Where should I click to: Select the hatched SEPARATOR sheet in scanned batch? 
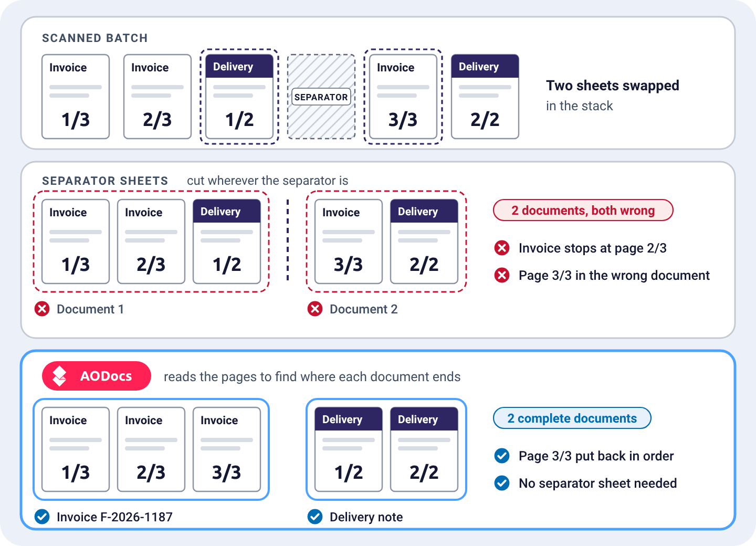tap(321, 97)
